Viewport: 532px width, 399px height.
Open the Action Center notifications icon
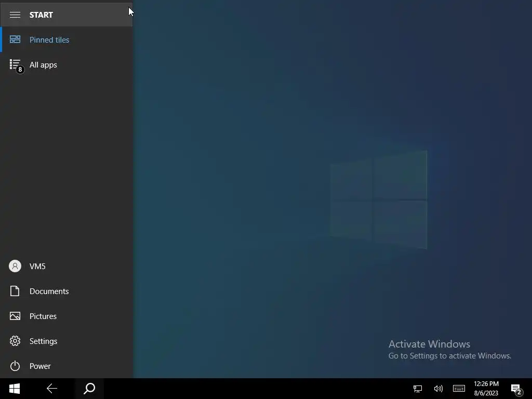pos(516,389)
